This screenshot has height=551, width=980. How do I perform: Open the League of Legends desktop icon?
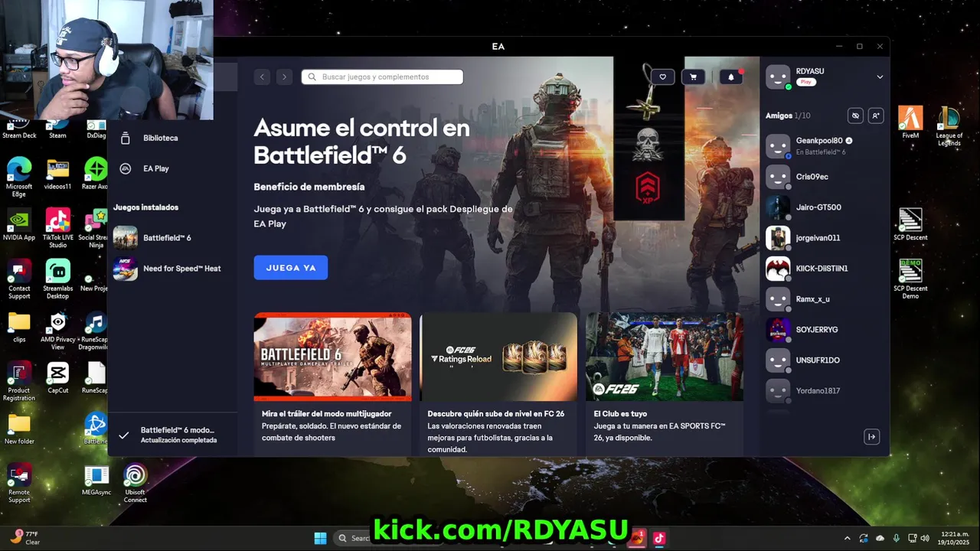tap(949, 126)
